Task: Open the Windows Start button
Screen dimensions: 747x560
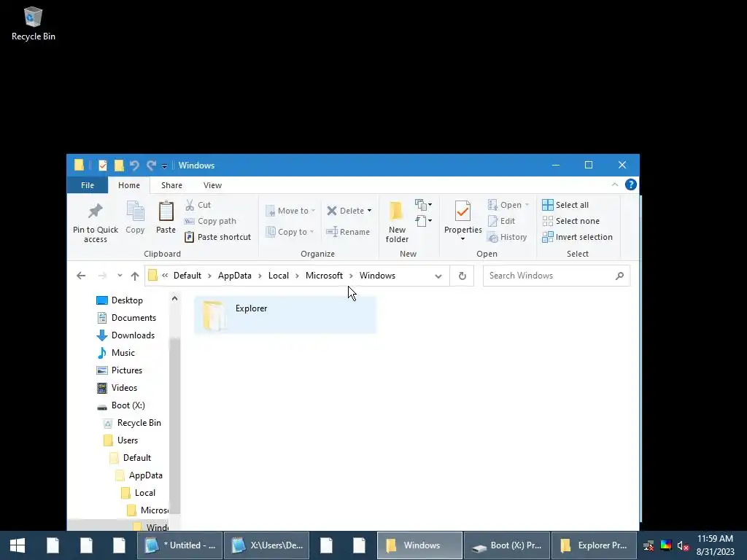Action: tap(18, 545)
